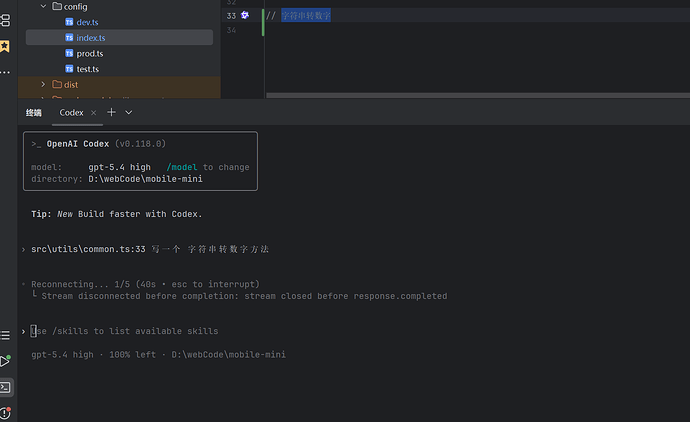Click the "Tip: New Build faster with Codex." line
690x422 pixels.
click(117, 214)
